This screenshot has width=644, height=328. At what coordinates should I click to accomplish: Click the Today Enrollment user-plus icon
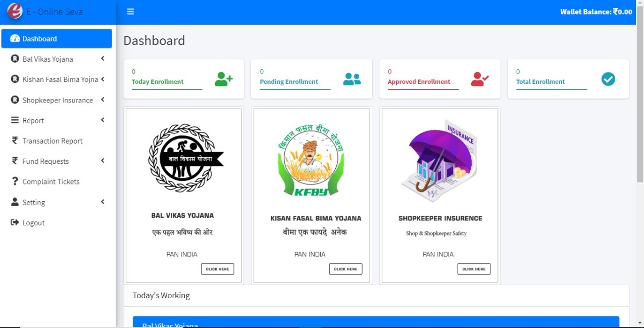coord(224,79)
